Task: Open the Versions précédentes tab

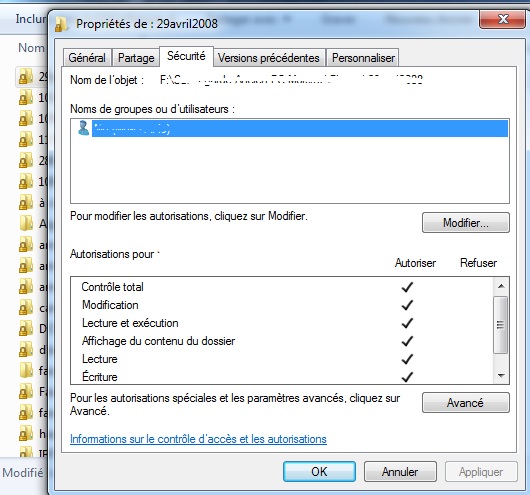Action: coord(269,57)
